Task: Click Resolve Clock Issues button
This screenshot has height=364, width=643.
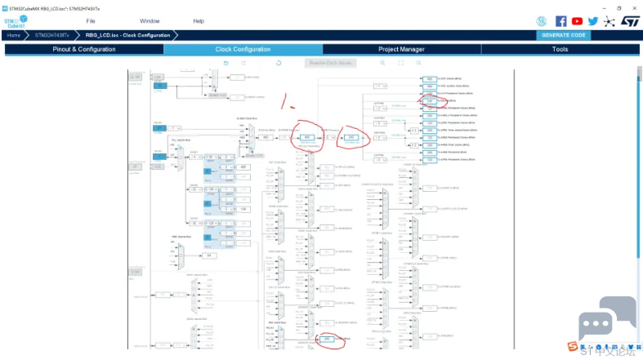Action: 331,63
